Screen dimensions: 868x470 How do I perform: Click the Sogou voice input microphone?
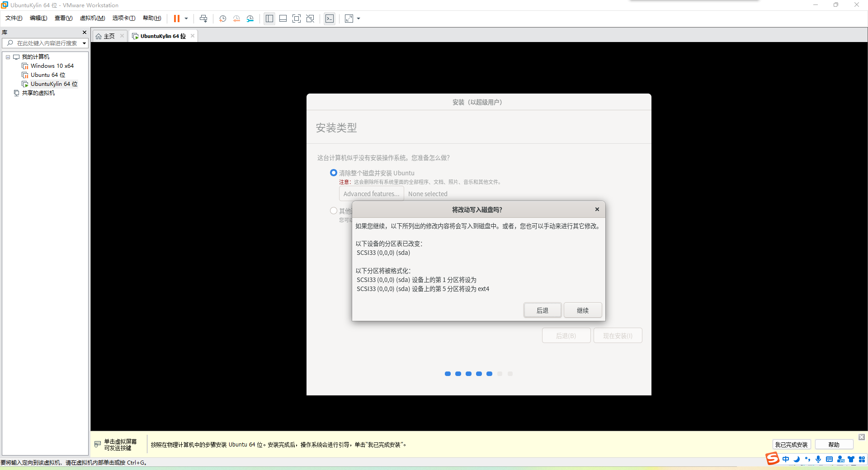(x=818, y=459)
